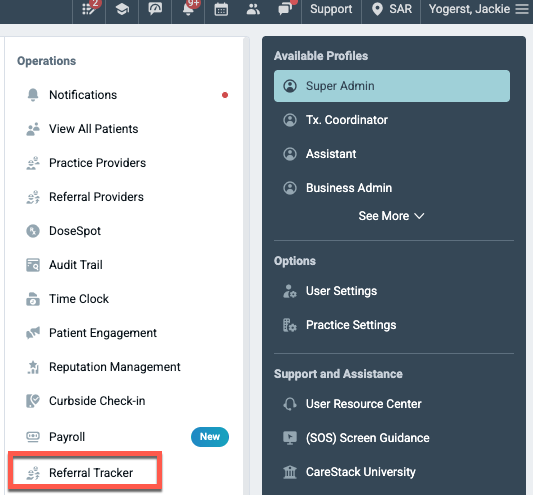533x495 pixels.
Task: Open Referral Tracker in Operations
Action: pyautogui.click(x=85, y=473)
